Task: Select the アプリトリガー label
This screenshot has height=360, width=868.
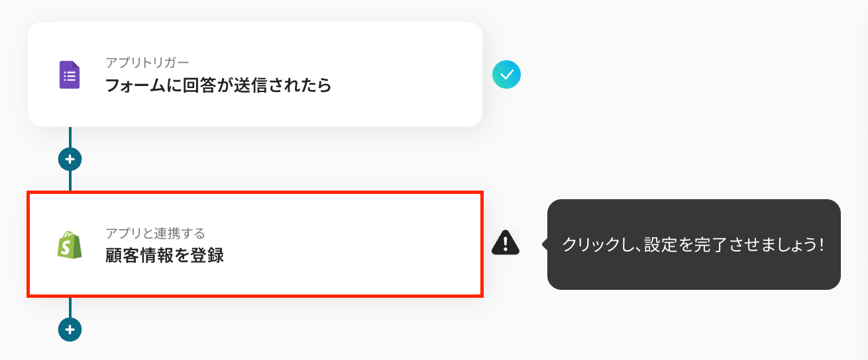Action: click(x=147, y=62)
